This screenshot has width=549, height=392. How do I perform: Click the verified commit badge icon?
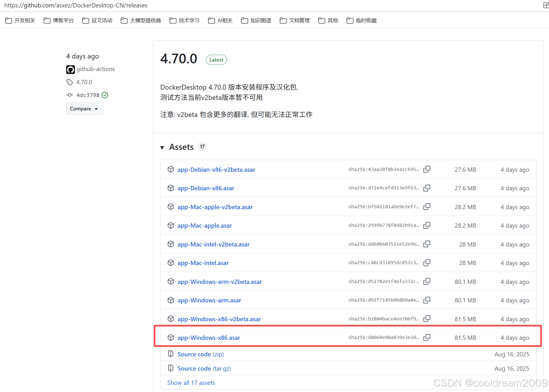click(105, 95)
